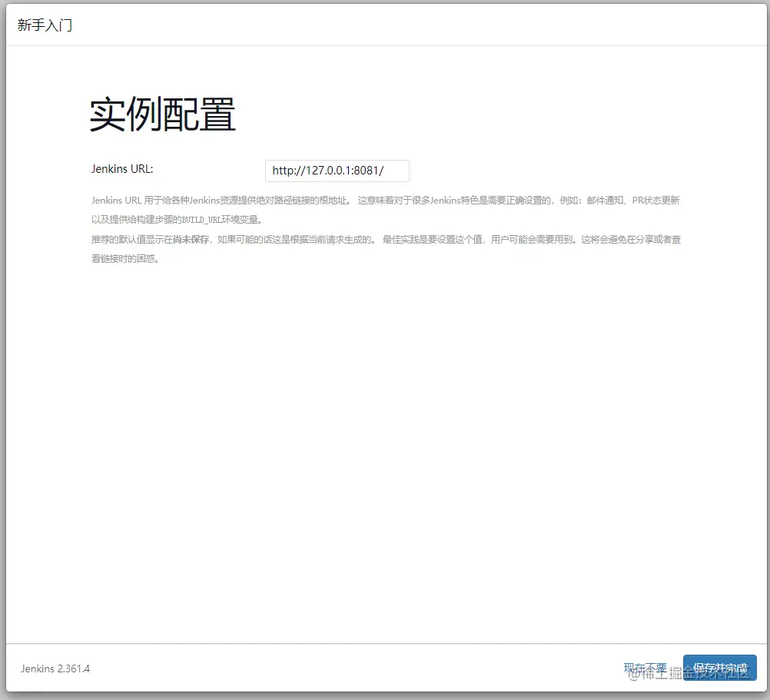Click the 新手入门 header title
The image size is (770, 700).
45,25
